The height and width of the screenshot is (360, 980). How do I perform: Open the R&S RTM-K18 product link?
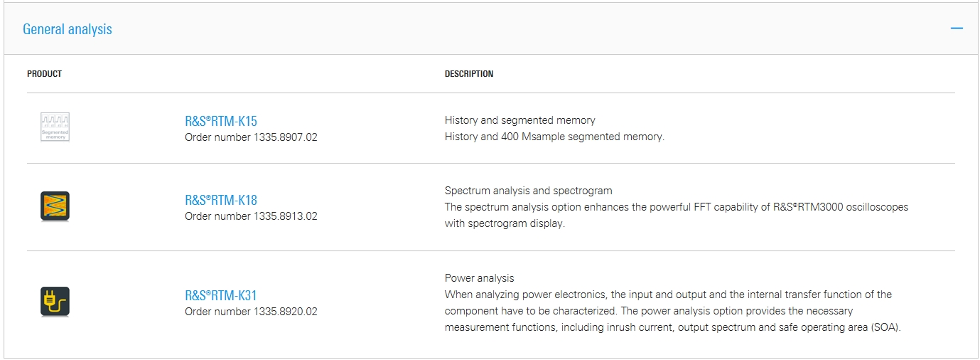221,200
